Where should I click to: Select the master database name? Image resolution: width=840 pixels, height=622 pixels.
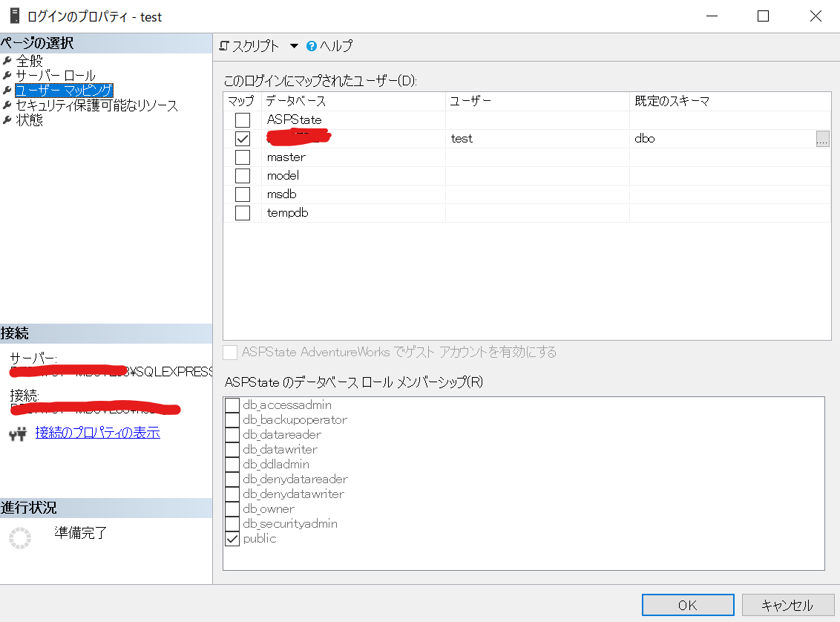click(x=286, y=157)
